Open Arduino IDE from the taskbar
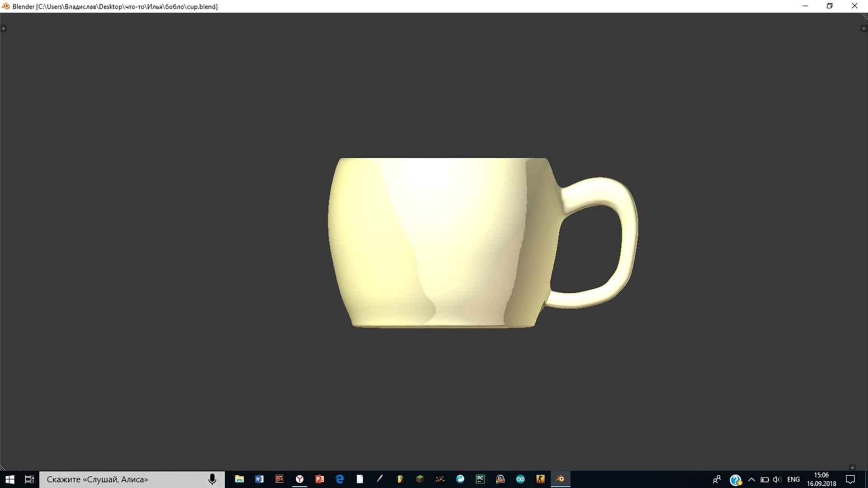The height and width of the screenshot is (488, 868). tap(520, 479)
